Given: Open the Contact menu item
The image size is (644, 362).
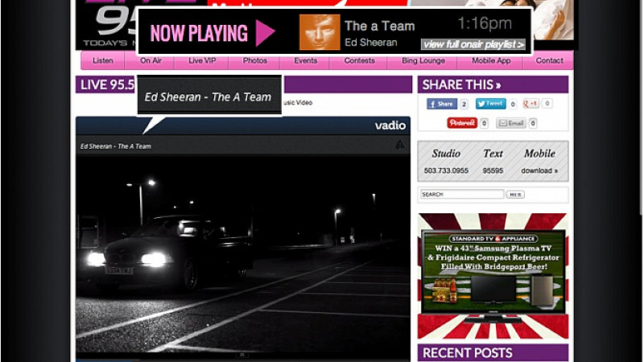Looking at the screenshot, I should coord(549,60).
